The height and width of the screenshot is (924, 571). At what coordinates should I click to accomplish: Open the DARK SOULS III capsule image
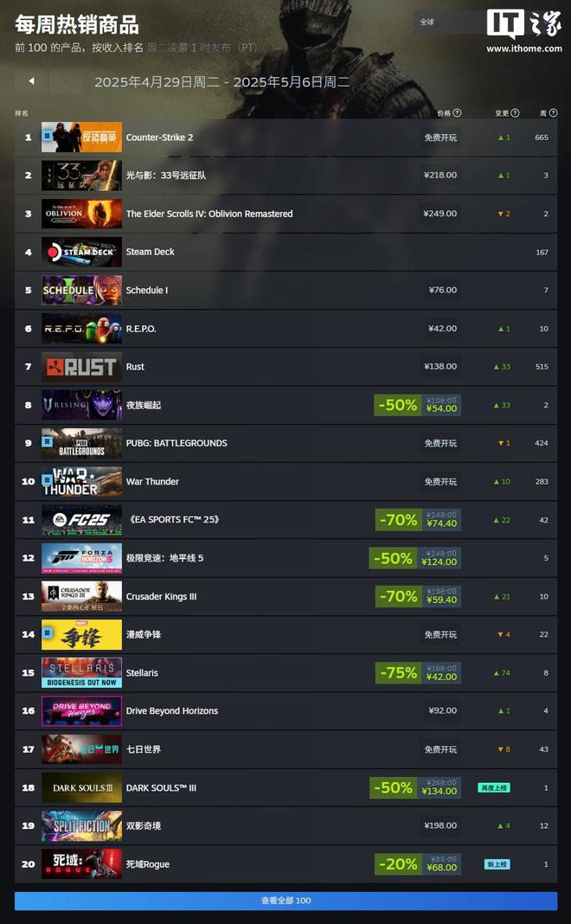click(x=82, y=787)
